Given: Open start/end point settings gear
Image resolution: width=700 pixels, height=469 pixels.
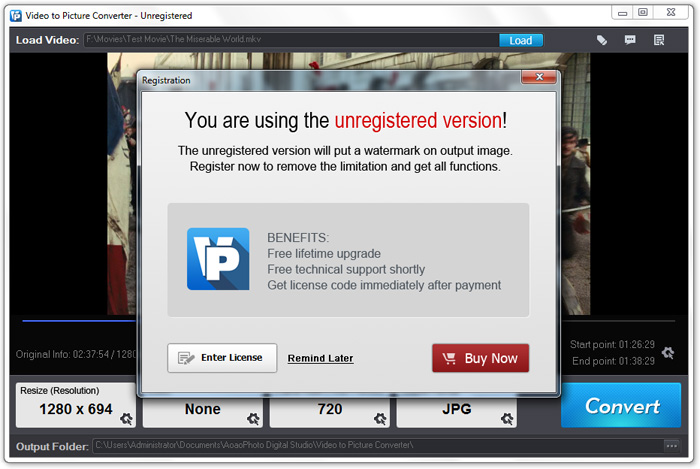Looking at the screenshot, I should click(x=668, y=353).
